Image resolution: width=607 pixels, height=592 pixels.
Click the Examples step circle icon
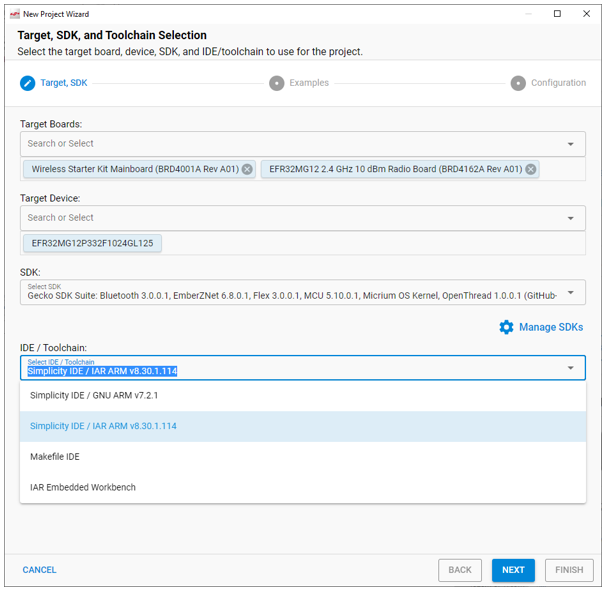point(276,83)
